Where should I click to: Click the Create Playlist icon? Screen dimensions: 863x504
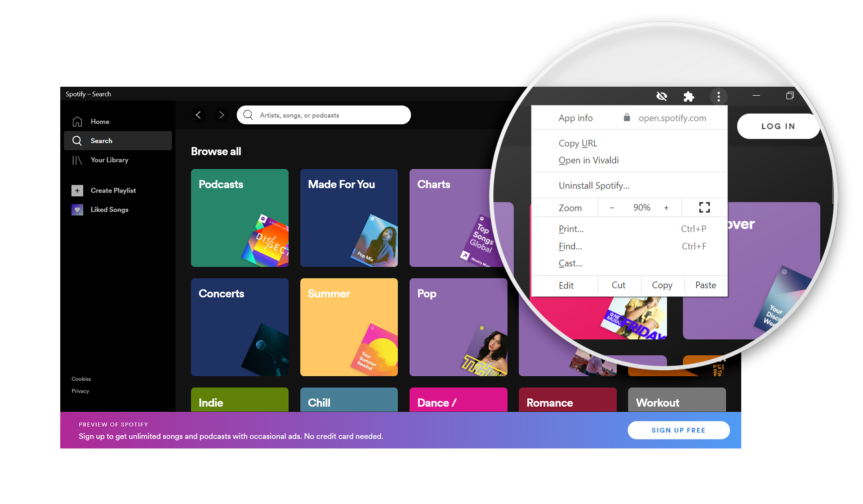(76, 190)
